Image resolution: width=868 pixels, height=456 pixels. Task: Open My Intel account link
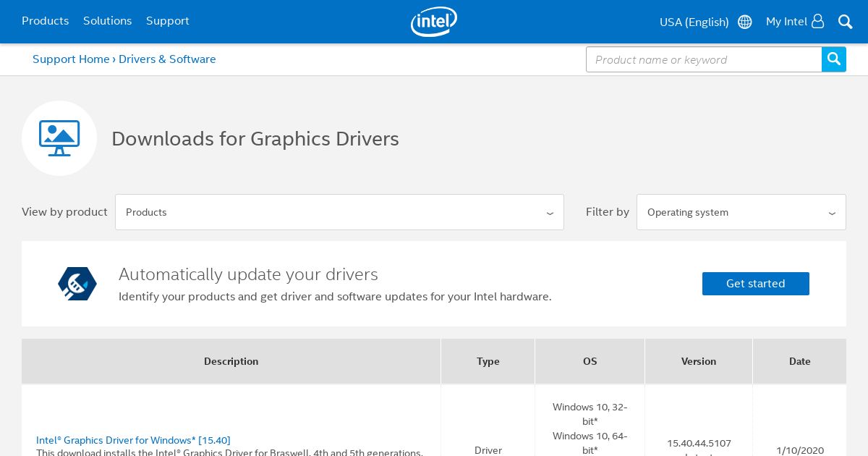(786, 22)
